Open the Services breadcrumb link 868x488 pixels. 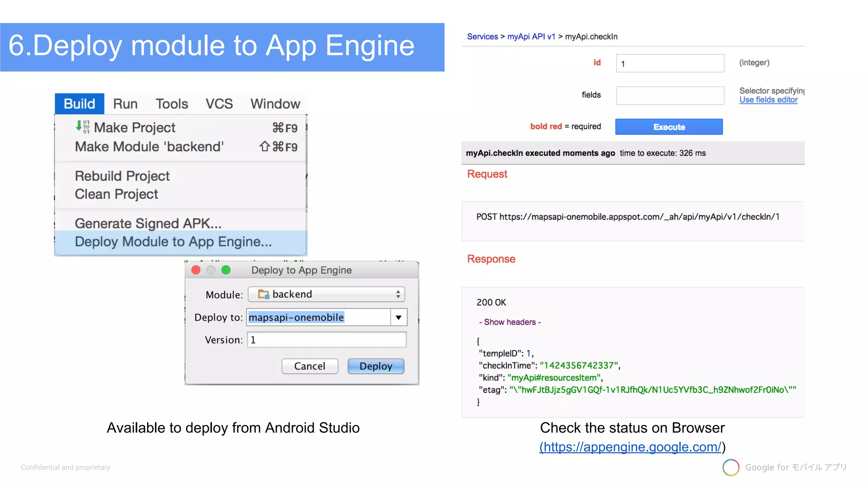click(x=482, y=37)
